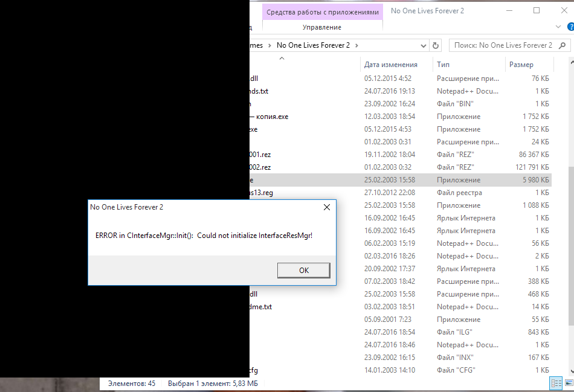Click the highlighted 5 980 КБ application row
The height and width of the screenshot is (392, 574).
(x=401, y=180)
